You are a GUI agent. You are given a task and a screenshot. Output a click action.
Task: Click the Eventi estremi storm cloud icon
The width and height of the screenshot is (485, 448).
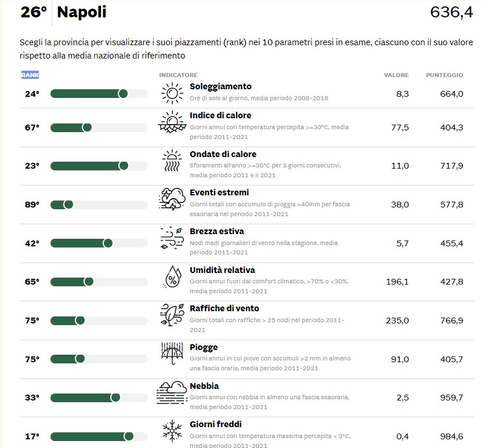point(172,199)
